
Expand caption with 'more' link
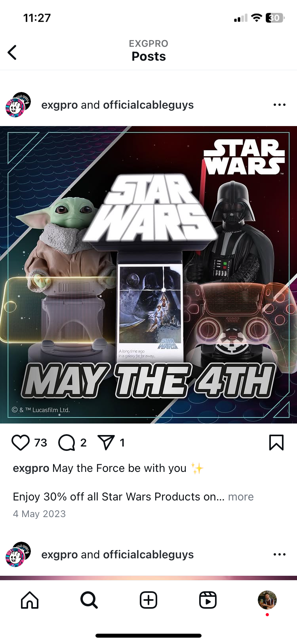tap(241, 497)
